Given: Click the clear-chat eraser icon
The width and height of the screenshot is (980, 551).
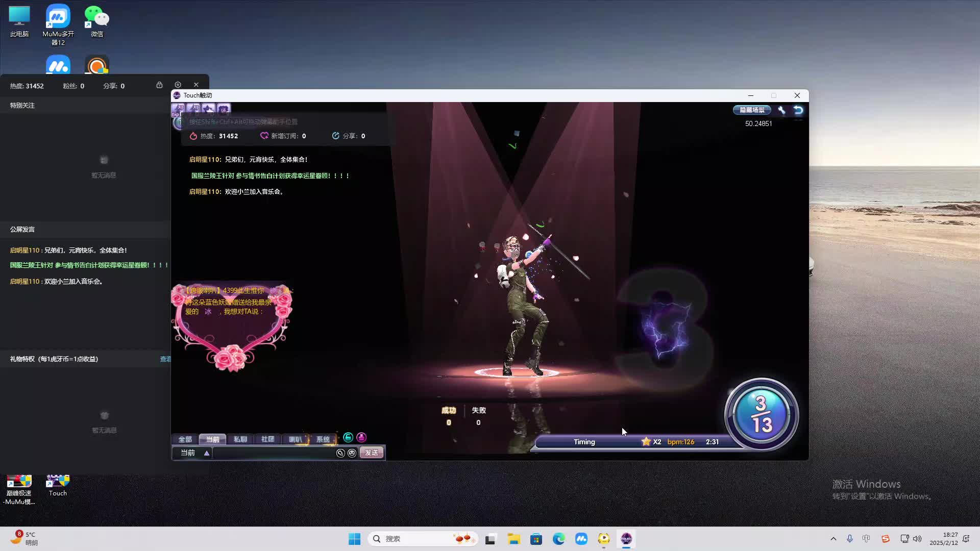Looking at the screenshot, I should point(340,453).
